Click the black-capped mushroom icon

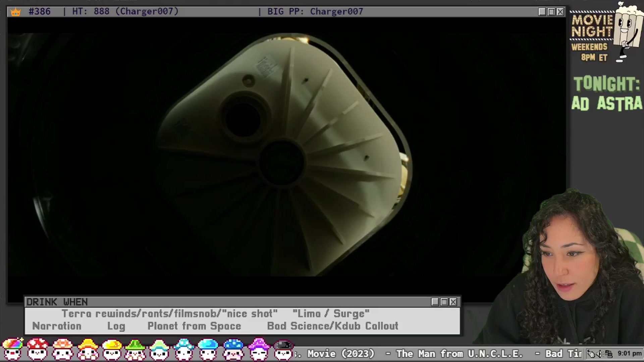click(x=283, y=349)
